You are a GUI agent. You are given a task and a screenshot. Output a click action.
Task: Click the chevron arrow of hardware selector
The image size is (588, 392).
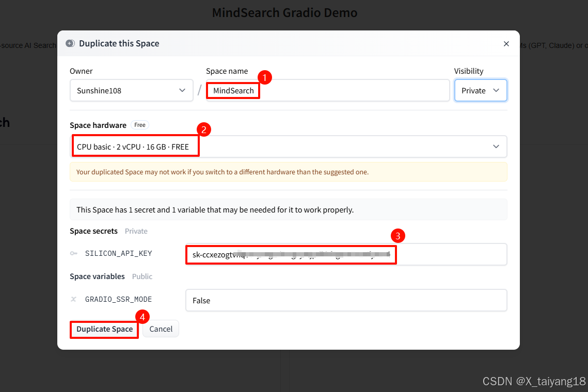click(496, 146)
